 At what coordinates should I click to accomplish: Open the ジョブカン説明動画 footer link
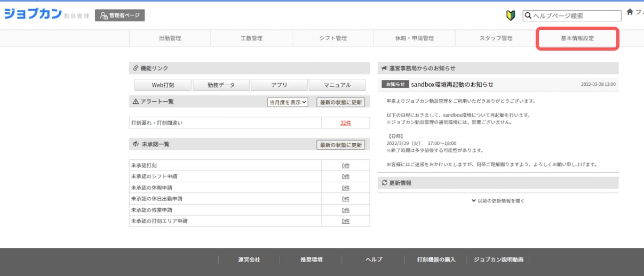[499, 260]
